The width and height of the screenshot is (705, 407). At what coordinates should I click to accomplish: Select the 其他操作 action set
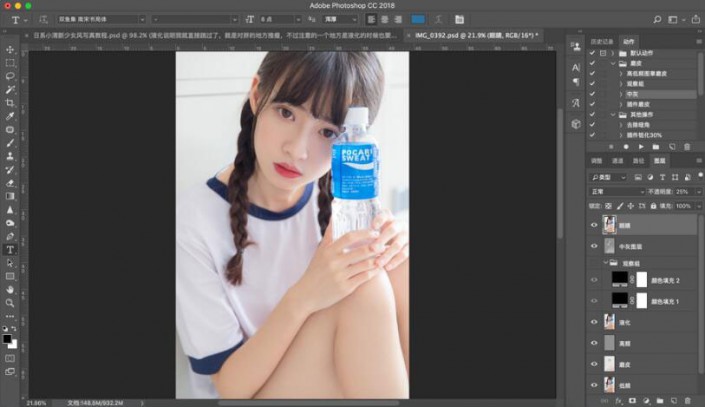coord(637,114)
